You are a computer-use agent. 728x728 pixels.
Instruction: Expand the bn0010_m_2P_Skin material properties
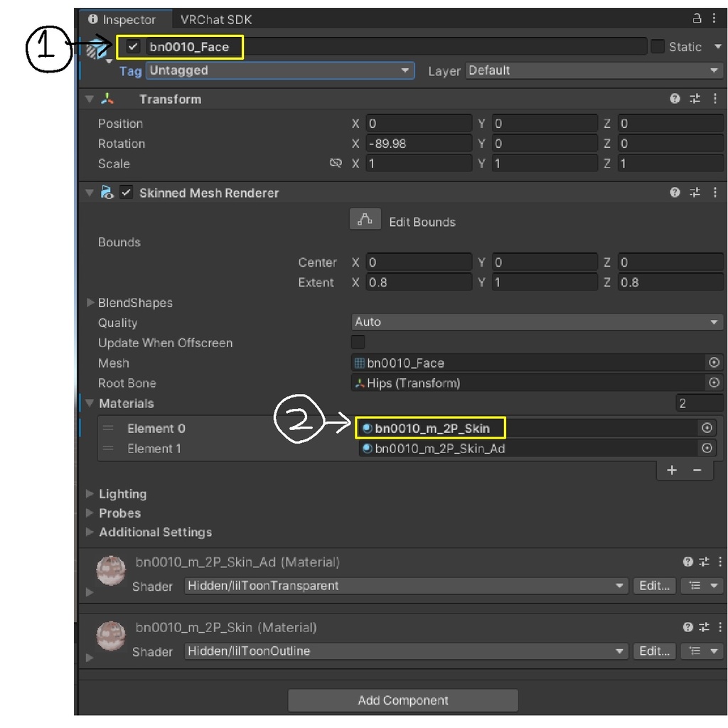click(x=90, y=658)
